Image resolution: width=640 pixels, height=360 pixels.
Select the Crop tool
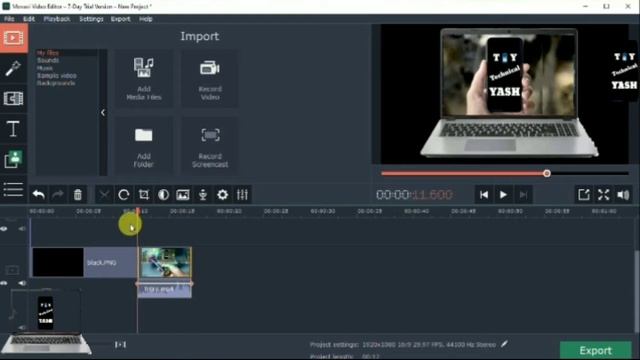pyautogui.click(x=144, y=195)
